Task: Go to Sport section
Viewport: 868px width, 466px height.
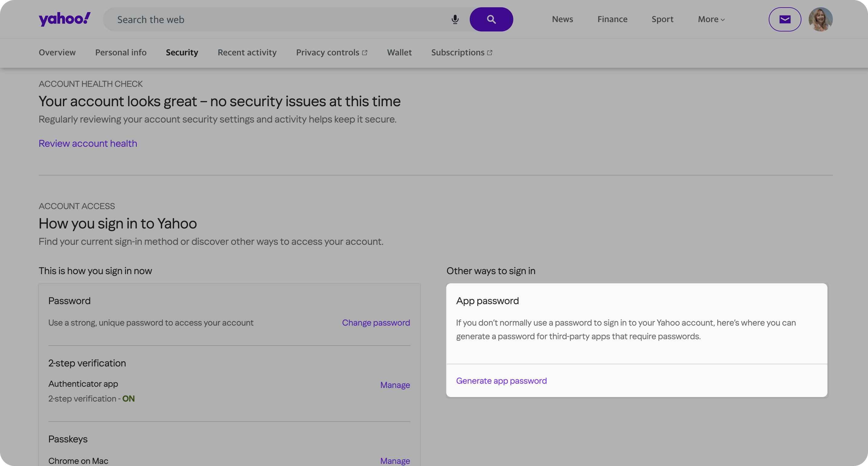Action: click(662, 20)
